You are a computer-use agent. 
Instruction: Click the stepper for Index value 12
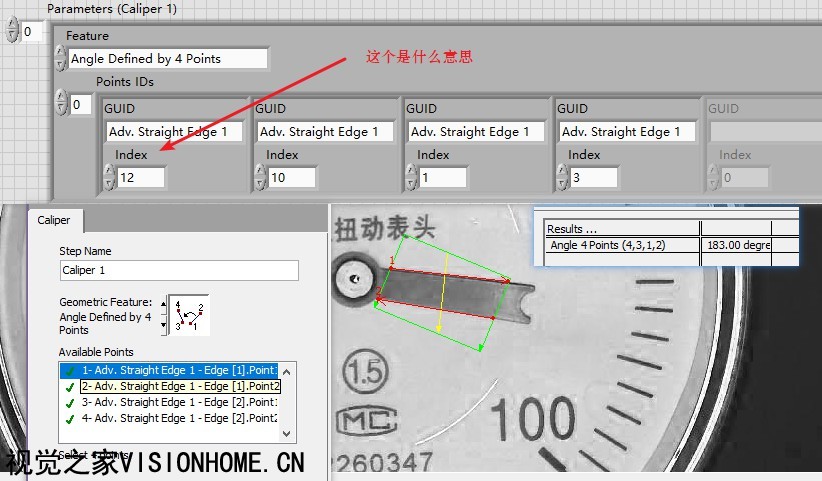click(x=109, y=177)
